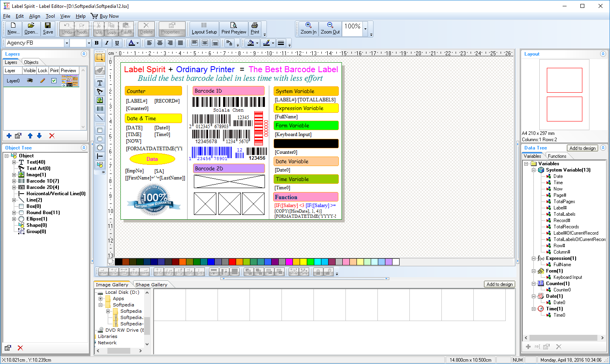
Task: Expand the Barcode 1D(7) tree node
Action: pyautogui.click(x=14, y=181)
